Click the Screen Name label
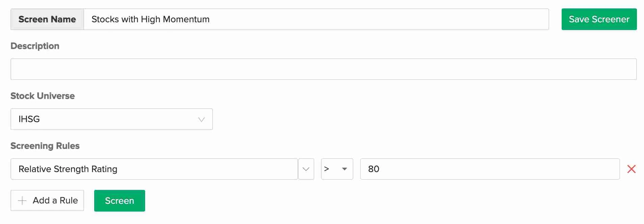644x224 pixels. (47, 19)
